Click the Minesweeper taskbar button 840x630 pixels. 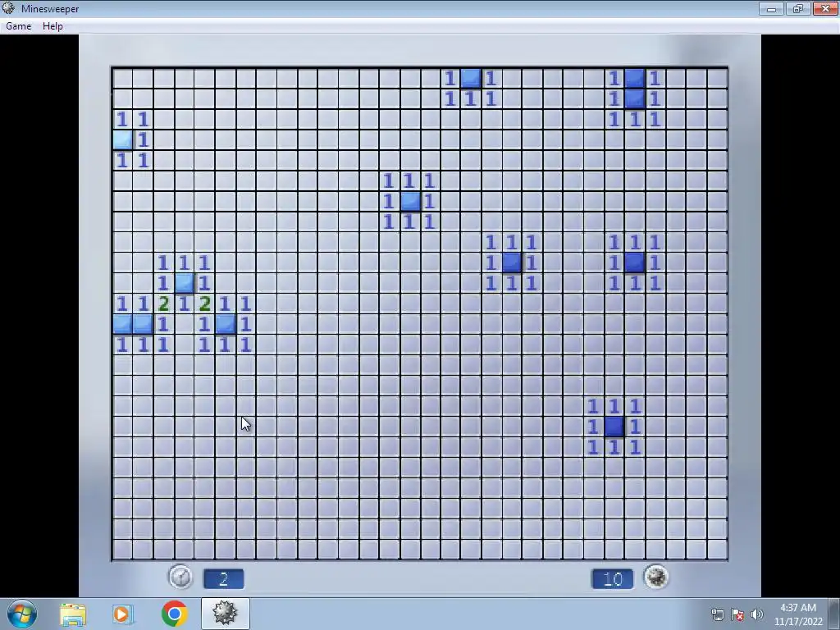point(225,614)
